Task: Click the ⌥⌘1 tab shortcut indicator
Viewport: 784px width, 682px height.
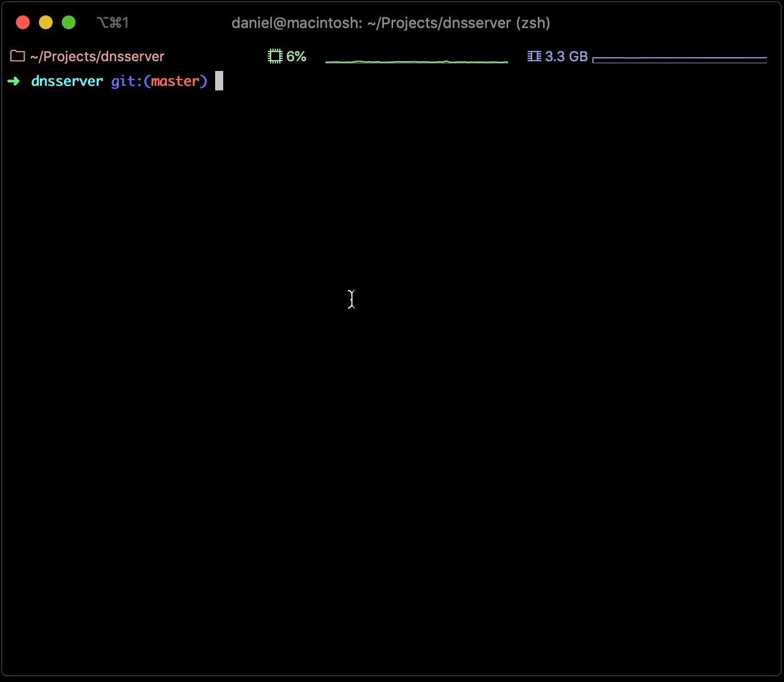Action: [x=113, y=23]
